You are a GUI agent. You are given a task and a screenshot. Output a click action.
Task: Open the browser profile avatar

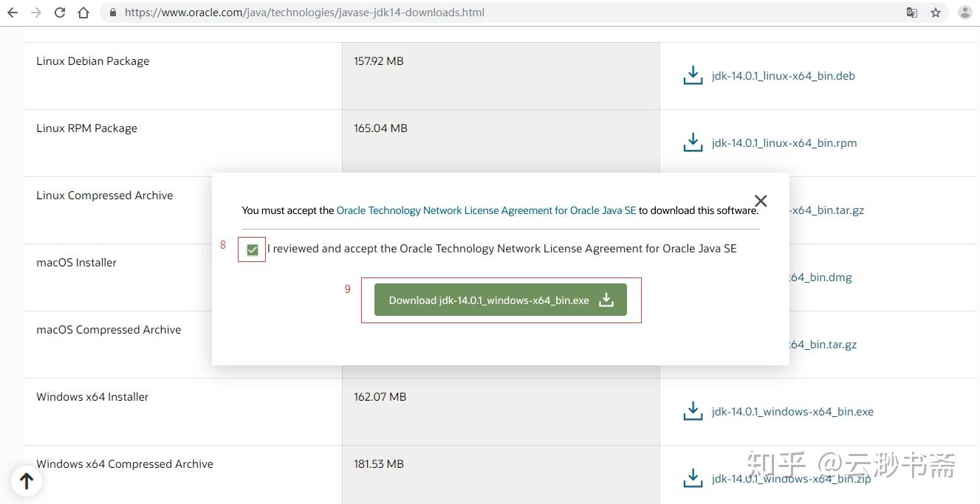pyautogui.click(x=964, y=13)
